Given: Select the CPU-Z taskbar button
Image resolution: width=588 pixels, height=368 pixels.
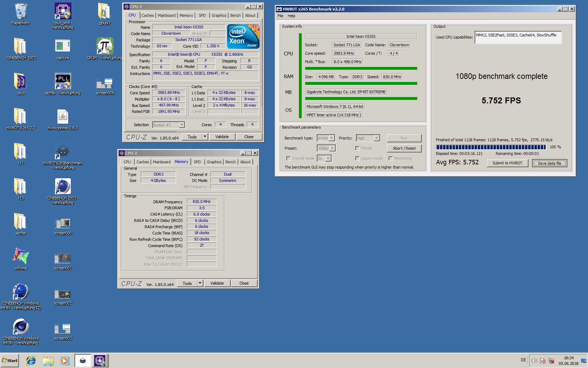Looking at the screenshot, I should click(x=100, y=360).
